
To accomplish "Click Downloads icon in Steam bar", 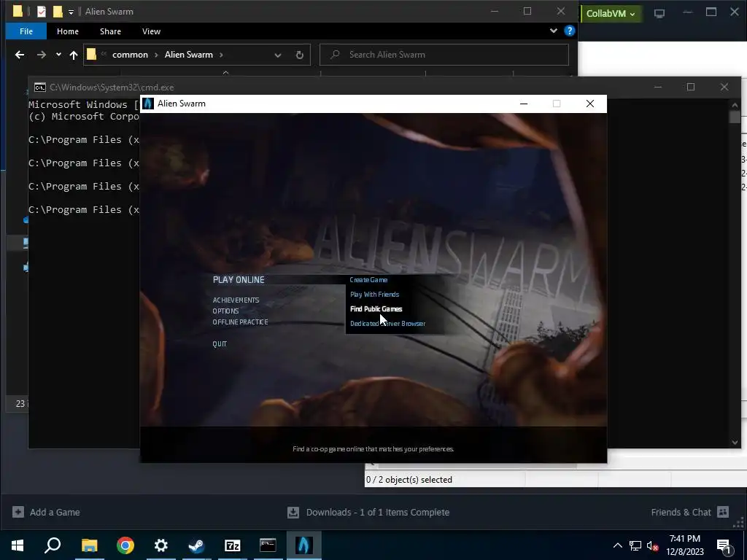I will 293,513.
